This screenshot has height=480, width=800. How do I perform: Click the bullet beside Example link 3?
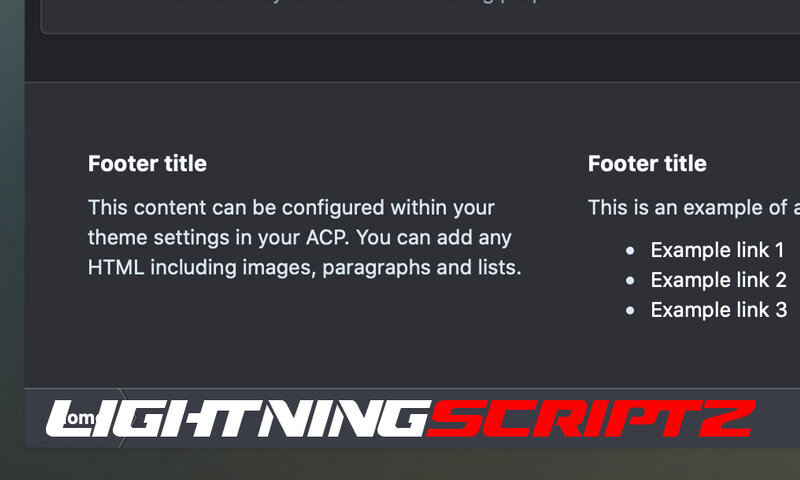629,311
